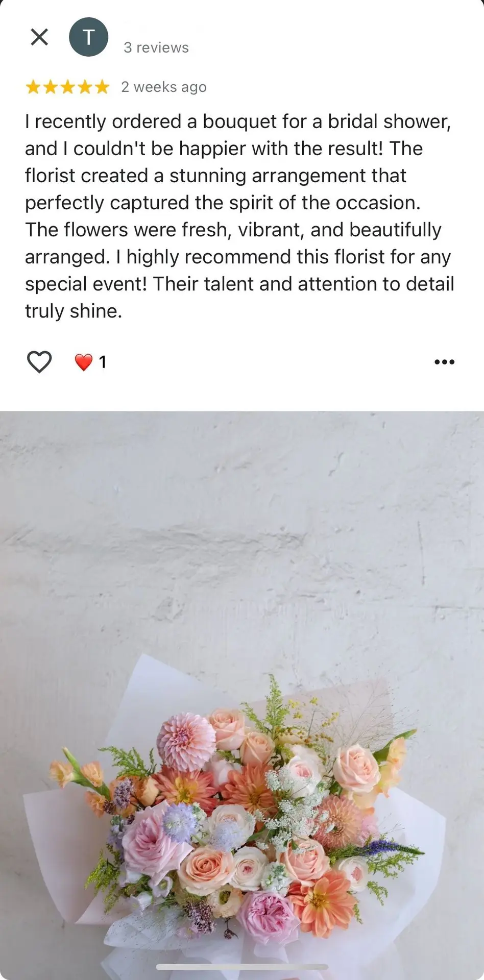484x980 pixels.
Task: Click the fifth gold rating star
Action: [x=102, y=87]
